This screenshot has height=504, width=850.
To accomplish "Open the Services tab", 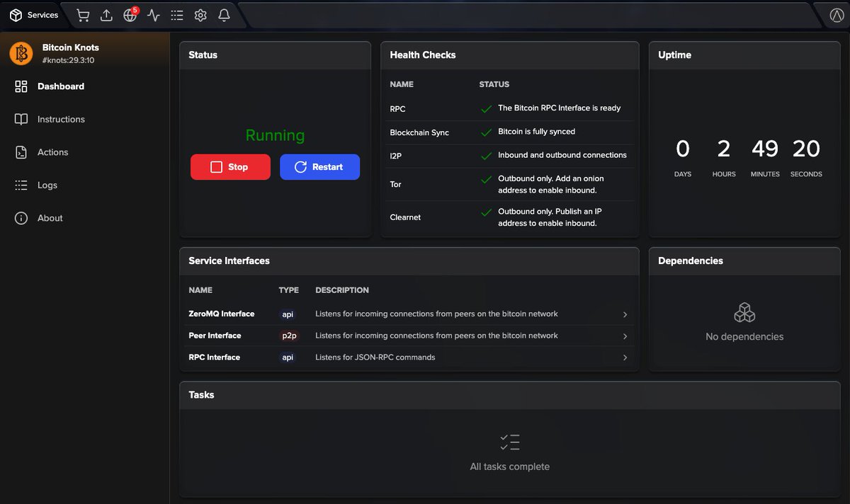I will pyautogui.click(x=33, y=15).
